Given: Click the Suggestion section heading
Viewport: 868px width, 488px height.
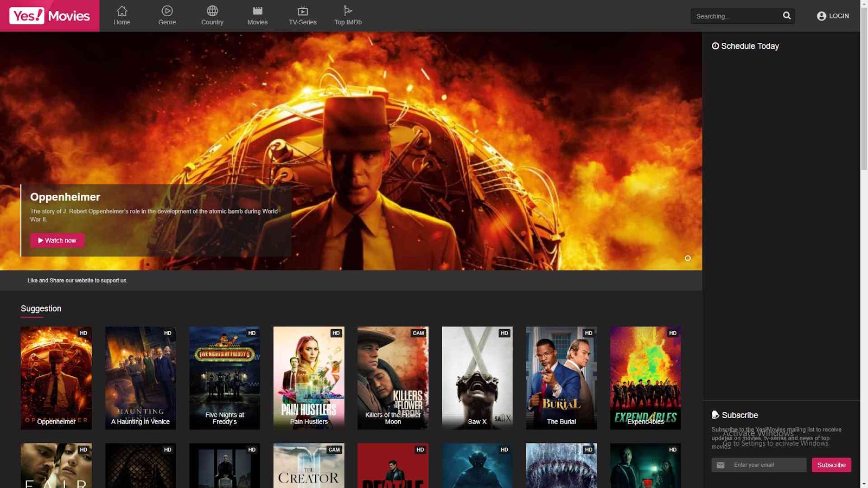Looking at the screenshot, I should (x=41, y=309).
